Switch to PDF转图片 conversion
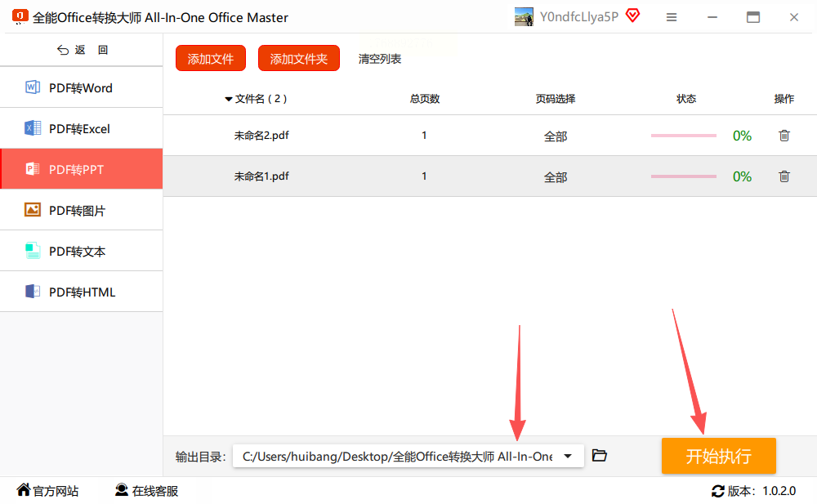 click(81, 209)
